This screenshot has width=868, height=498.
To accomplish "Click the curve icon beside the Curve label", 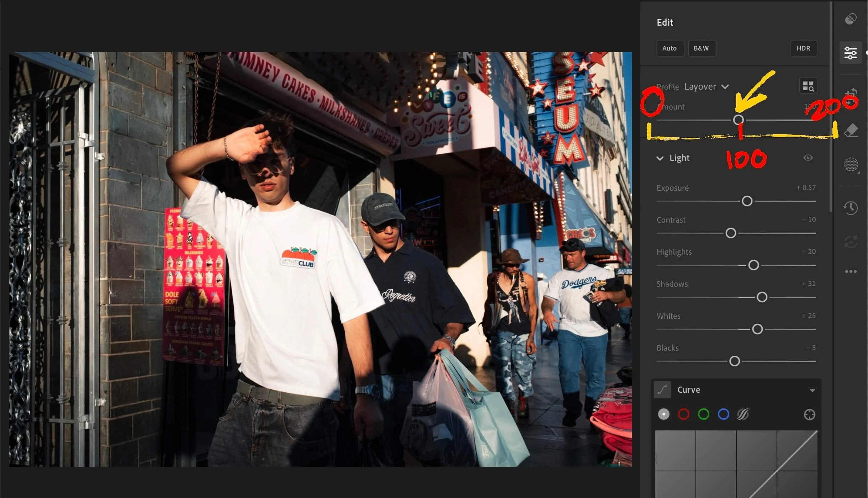I will [662, 390].
